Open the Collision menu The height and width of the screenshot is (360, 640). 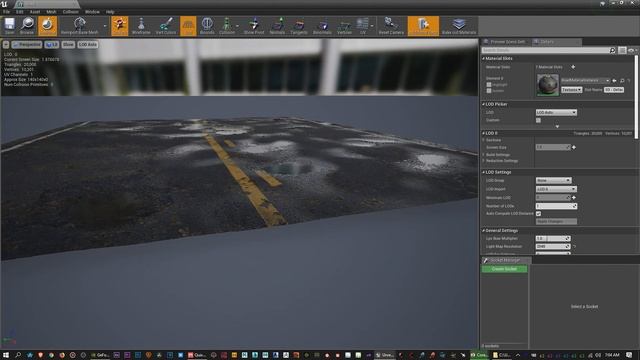(x=70, y=12)
